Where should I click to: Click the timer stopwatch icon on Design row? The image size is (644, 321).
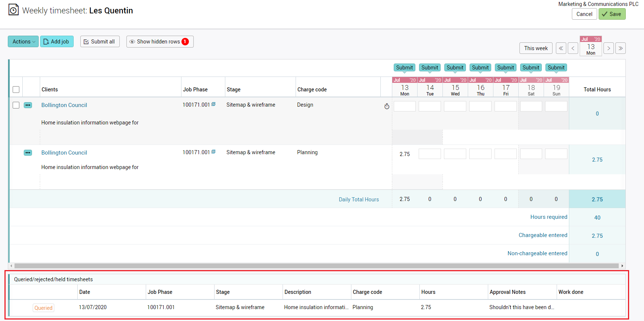[387, 107]
